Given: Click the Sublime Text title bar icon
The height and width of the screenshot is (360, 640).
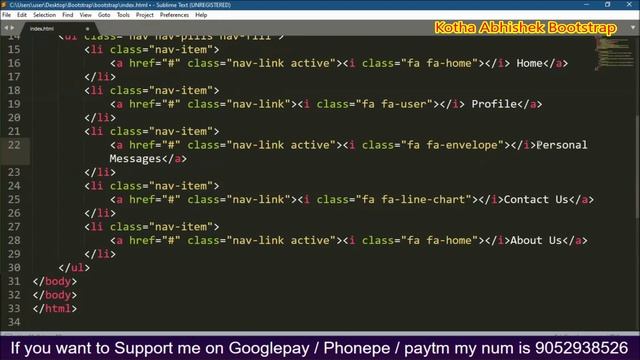Looking at the screenshot, I should pyautogui.click(x=4, y=4).
